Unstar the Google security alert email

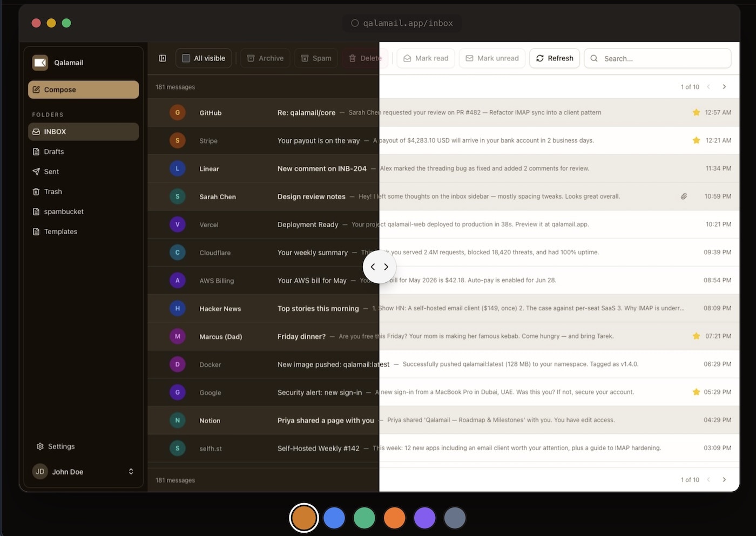tap(696, 392)
